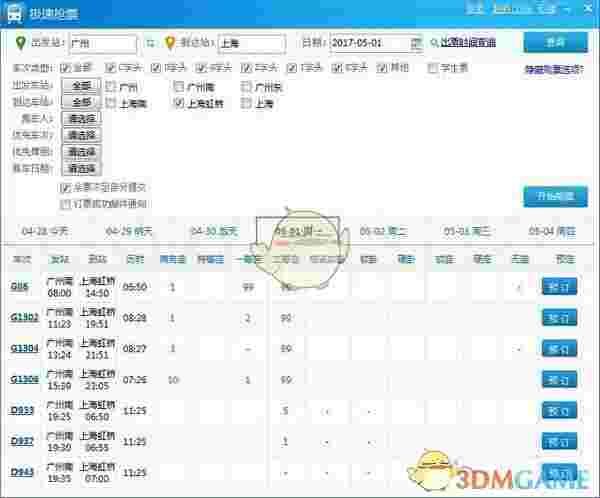
Task: Check the 上海南 arrival station checkbox
Action: click(x=110, y=103)
